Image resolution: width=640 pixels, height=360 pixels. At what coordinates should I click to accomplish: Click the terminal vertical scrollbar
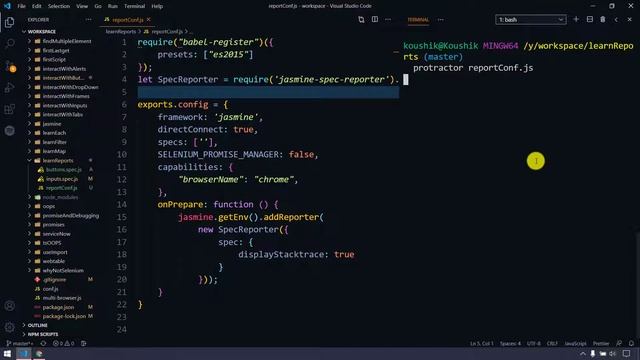(x=638, y=287)
